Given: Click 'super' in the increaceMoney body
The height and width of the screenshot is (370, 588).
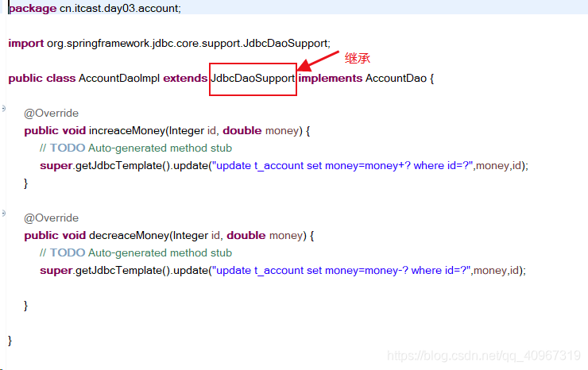Looking at the screenshot, I should 56,165.
